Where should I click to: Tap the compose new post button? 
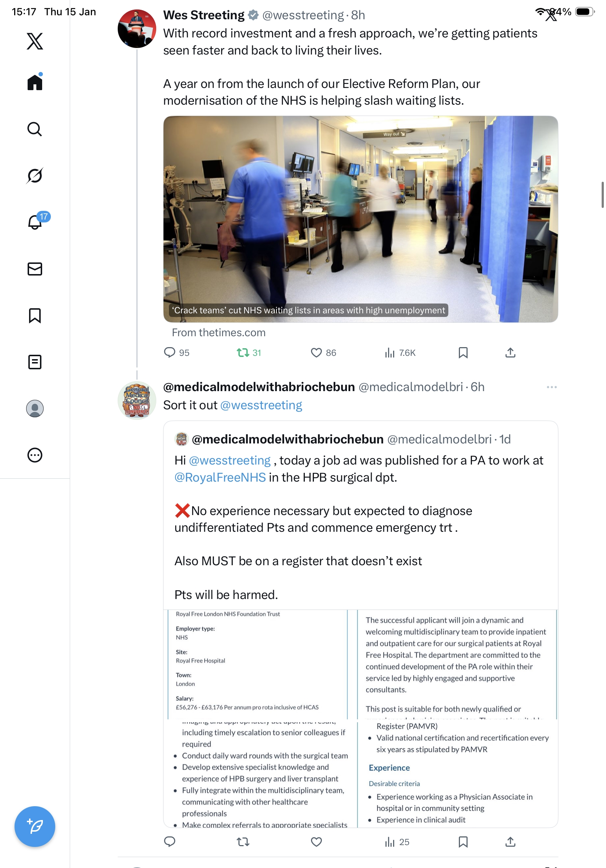click(x=35, y=826)
